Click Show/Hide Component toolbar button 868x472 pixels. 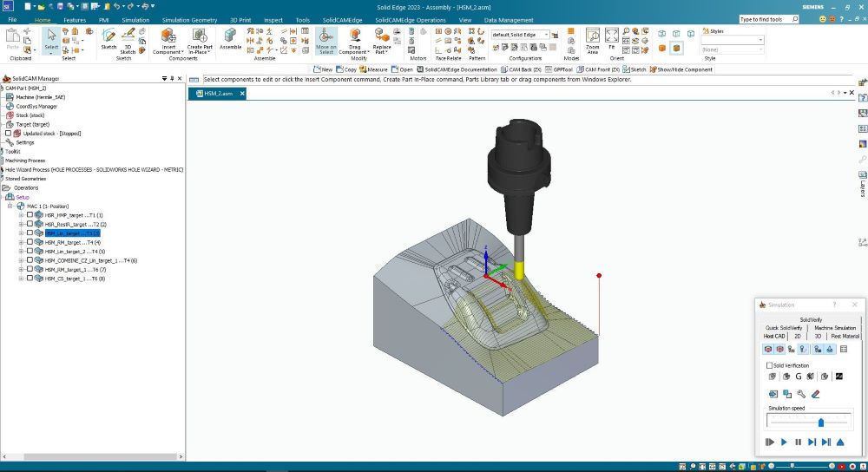coord(681,69)
